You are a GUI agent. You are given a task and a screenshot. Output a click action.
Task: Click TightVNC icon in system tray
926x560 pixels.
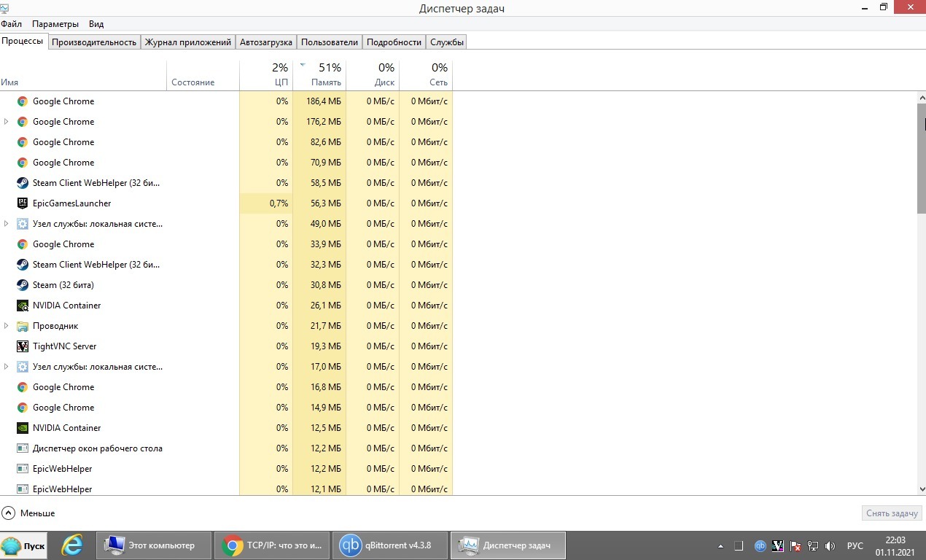click(x=778, y=545)
